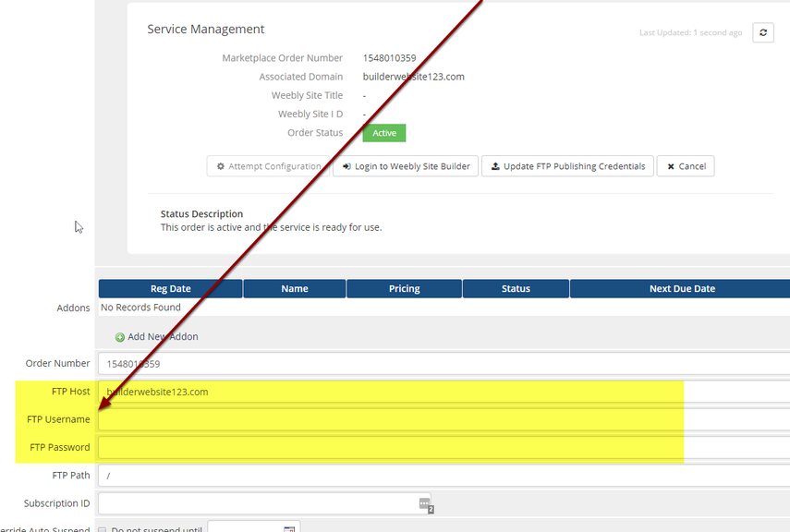Click the Next Due Date column header
The height and width of the screenshot is (532, 790).
coord(682,289)
